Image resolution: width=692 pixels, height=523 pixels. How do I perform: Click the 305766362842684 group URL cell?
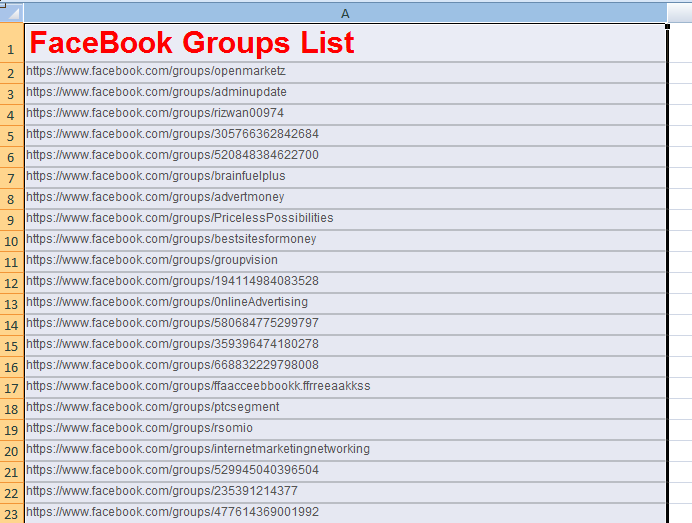[x=345, y=135]
